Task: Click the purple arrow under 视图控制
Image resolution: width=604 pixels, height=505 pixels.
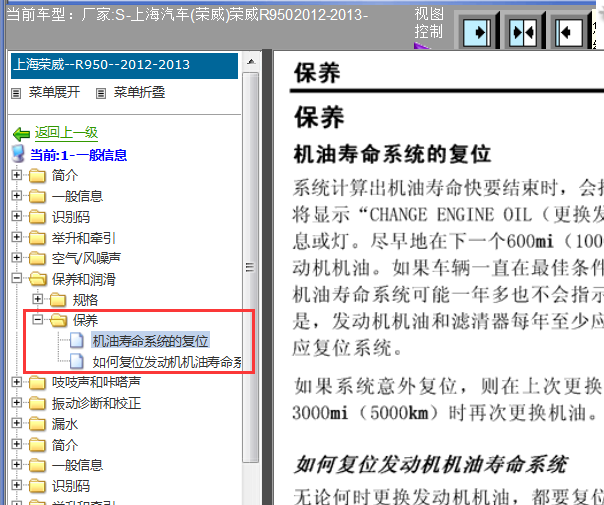Action: [x=421, y=46]
